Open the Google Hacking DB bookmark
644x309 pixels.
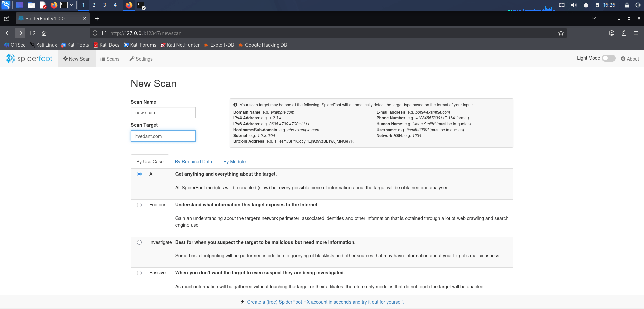point(263,45)
